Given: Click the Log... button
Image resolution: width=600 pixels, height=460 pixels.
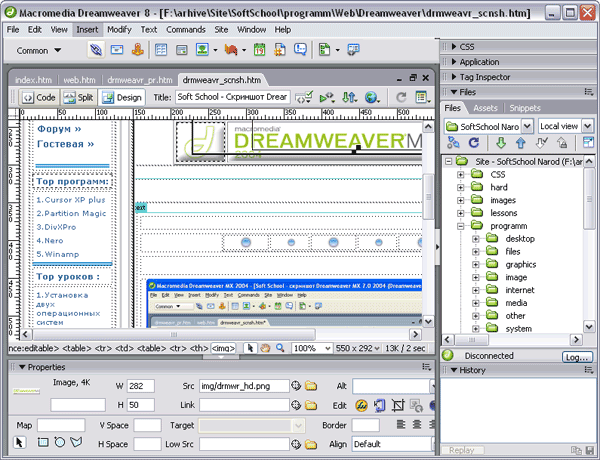Looking at the screenshot, I should pos(577,357).
